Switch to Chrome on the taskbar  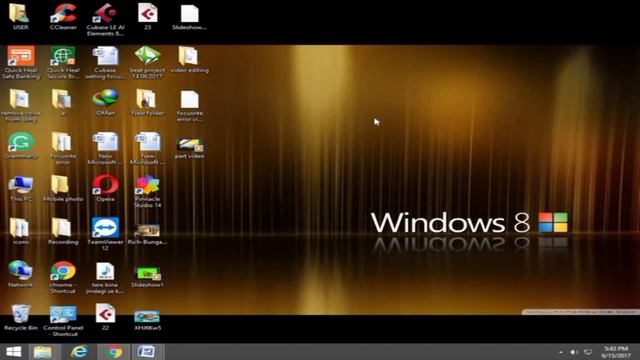pos(114,352)
